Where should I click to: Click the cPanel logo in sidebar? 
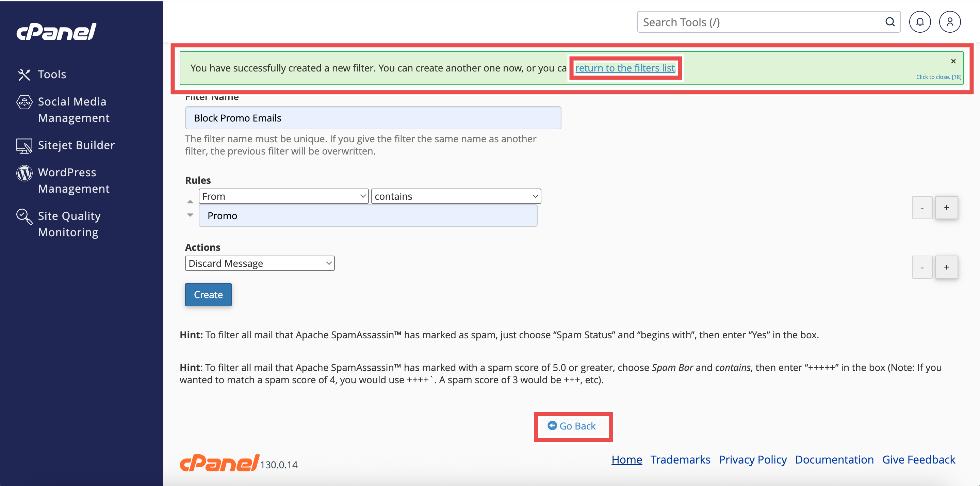[56, 32]
